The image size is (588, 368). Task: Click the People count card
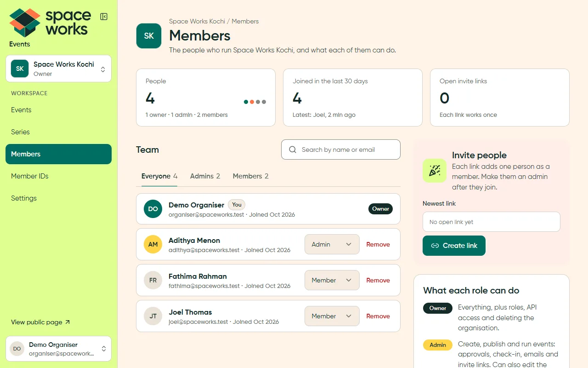206,98
